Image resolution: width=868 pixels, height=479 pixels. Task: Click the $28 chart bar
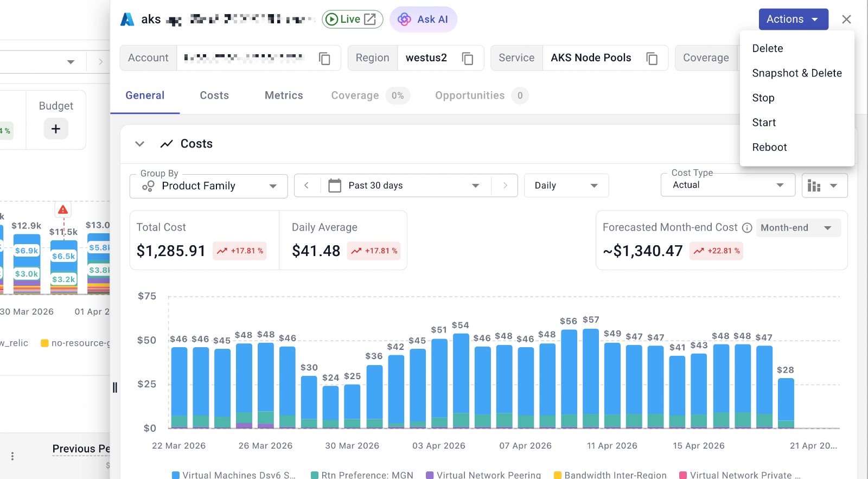786,404
